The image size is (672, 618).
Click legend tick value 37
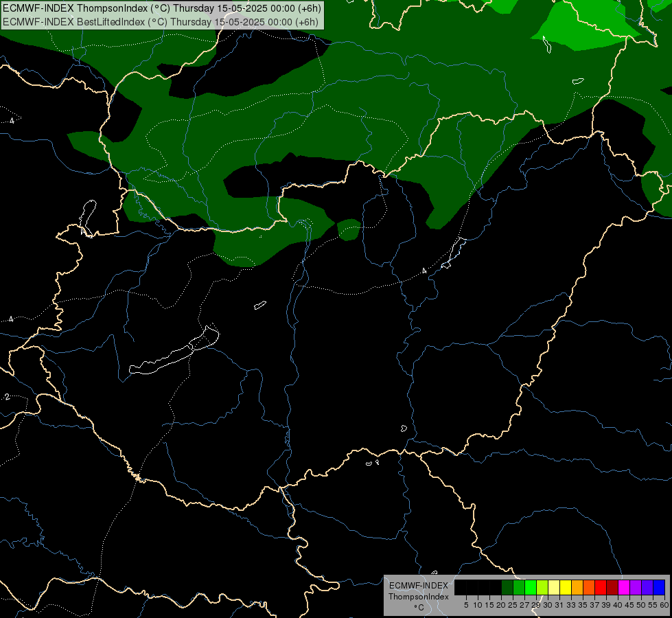(x=594, y=605)
